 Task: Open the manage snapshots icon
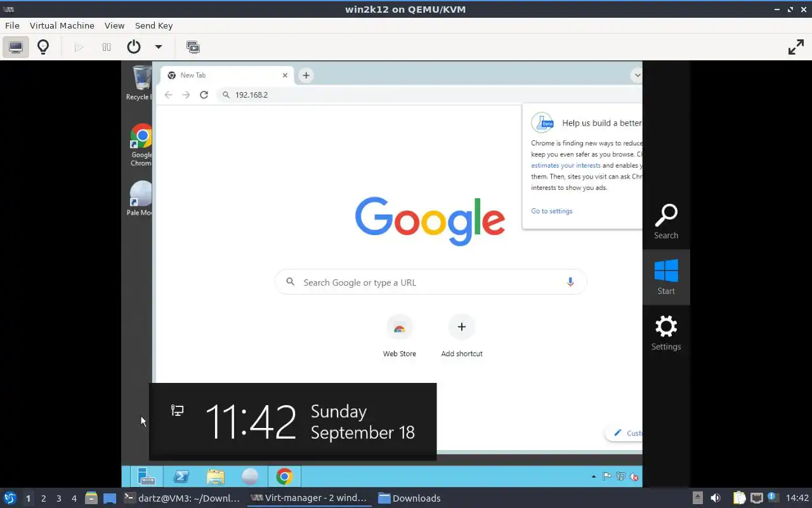tap(193, 47)
